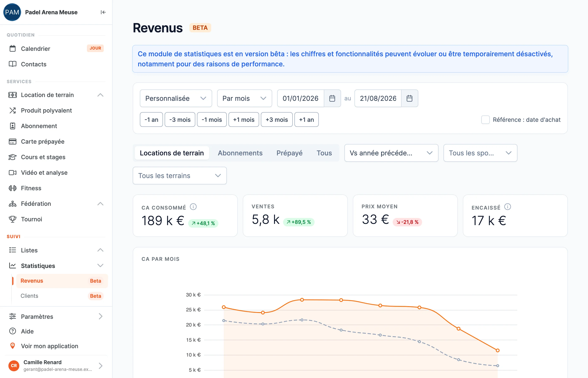Collapse the sidebar with the arrow icon
The image size is (588, 378).
103,12
